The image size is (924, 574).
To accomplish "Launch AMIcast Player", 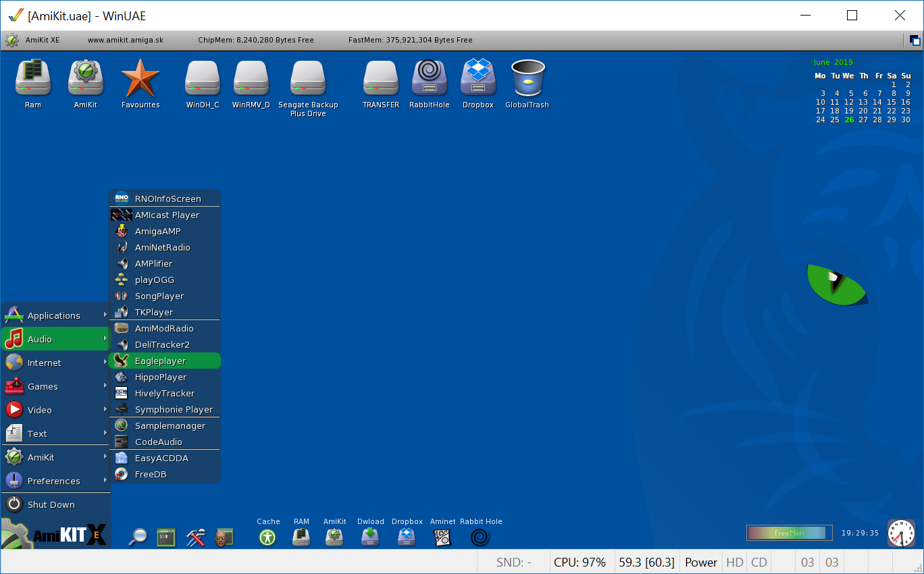I will (165, 215).
